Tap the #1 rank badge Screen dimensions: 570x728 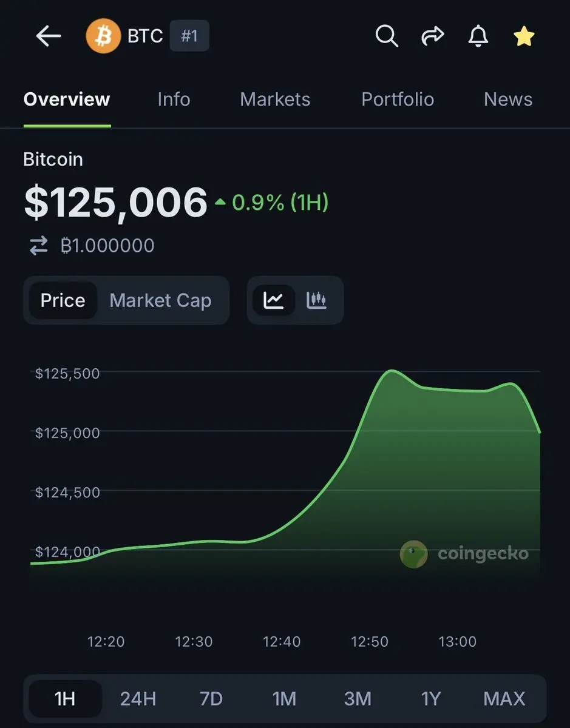coord(189,36)
